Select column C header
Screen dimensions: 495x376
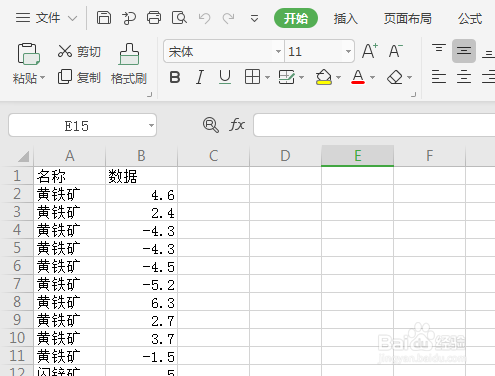tap(213, 156)
